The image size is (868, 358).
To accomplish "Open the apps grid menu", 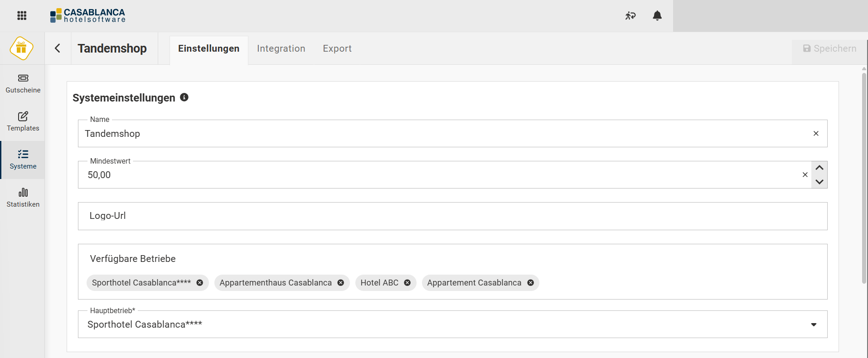I will [x=22, y=16].
